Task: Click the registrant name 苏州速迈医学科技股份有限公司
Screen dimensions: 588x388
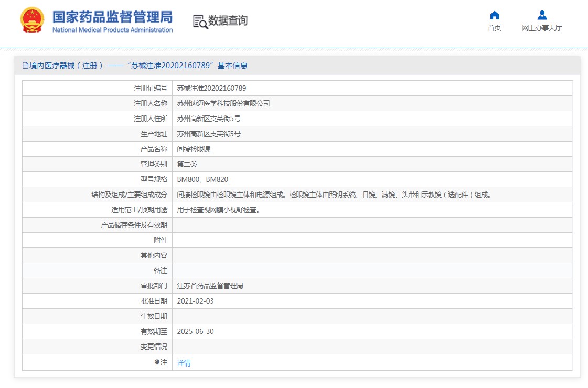Action: (x=223, y=103)
